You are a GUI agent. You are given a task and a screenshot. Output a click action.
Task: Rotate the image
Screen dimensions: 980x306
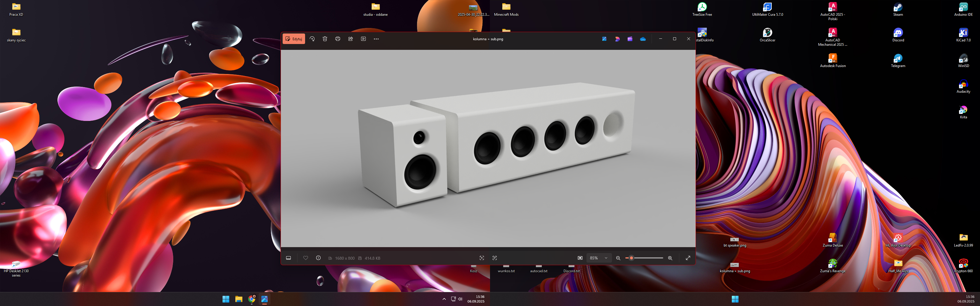click(312, 39)
